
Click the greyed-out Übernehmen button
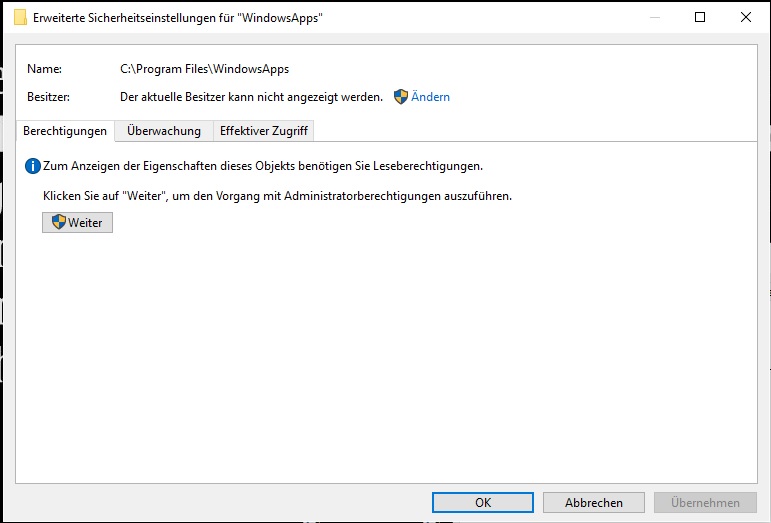(x=705, y=502)
